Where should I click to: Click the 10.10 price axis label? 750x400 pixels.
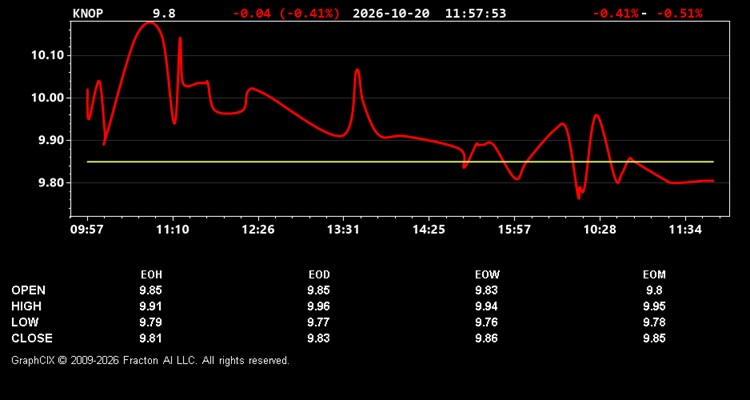click(x=47, y=56)
